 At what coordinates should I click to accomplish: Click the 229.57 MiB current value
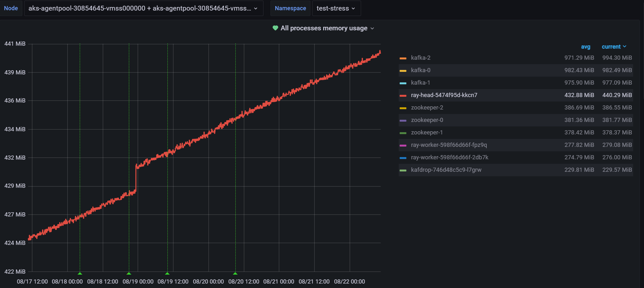[x=617, y=170]
